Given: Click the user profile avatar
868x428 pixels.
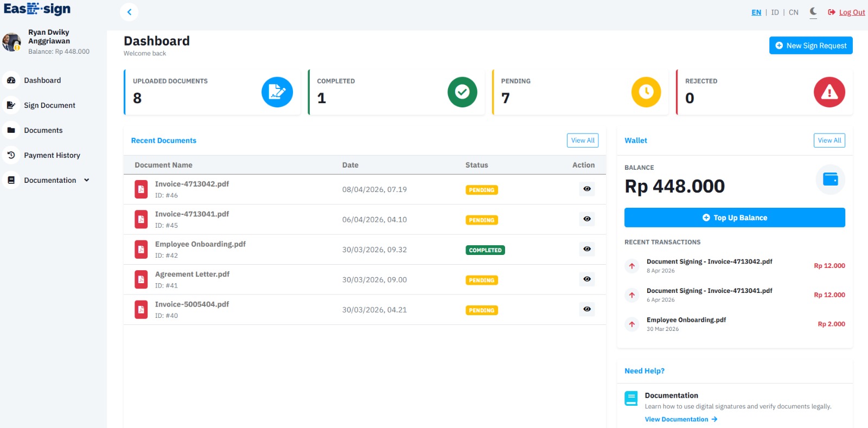Looking at the screenshot, I should click(x=11, y=42).
